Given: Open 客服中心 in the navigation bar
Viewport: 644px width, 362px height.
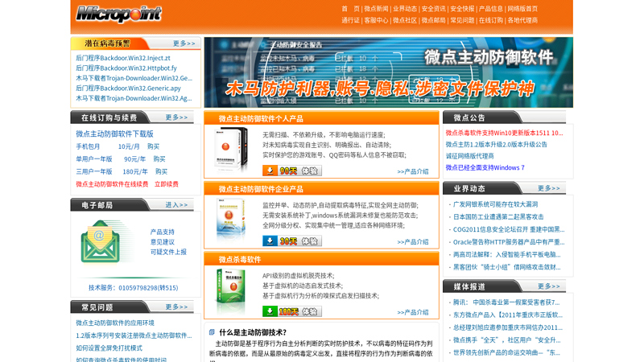Looking at the screenshot, I should click(x=376, y=20).
